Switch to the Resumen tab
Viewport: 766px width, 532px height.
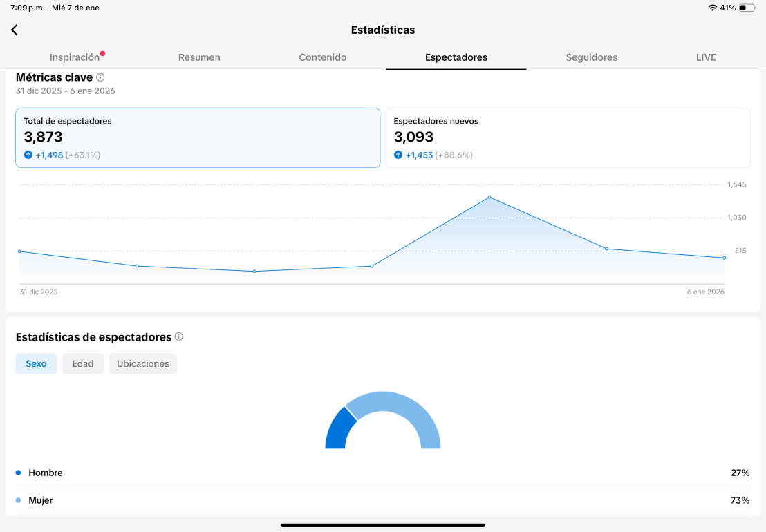pyautogui.click(x=199, y=57)
